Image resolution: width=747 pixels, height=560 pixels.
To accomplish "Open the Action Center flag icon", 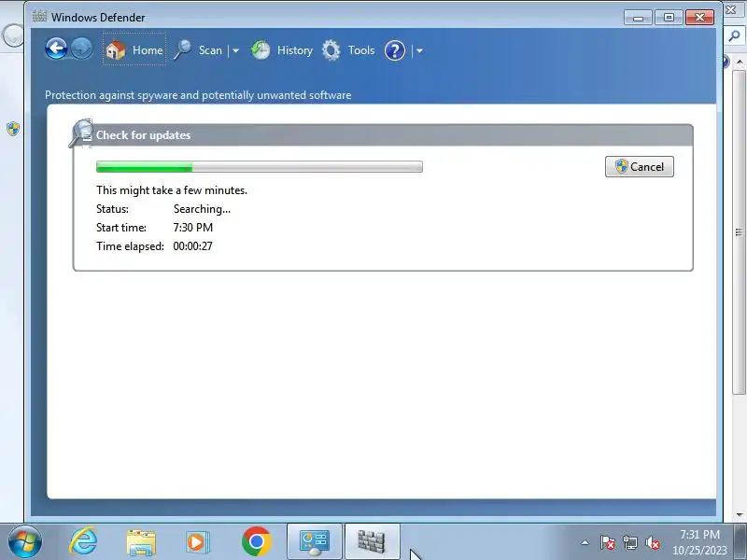I will [608, 542].
